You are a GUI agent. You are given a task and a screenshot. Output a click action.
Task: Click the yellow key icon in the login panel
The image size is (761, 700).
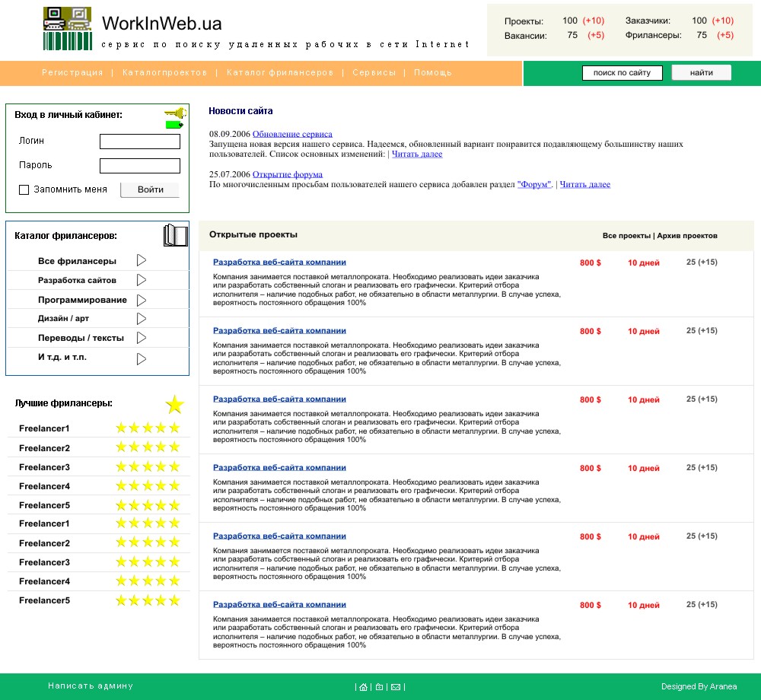coord(174,113)
